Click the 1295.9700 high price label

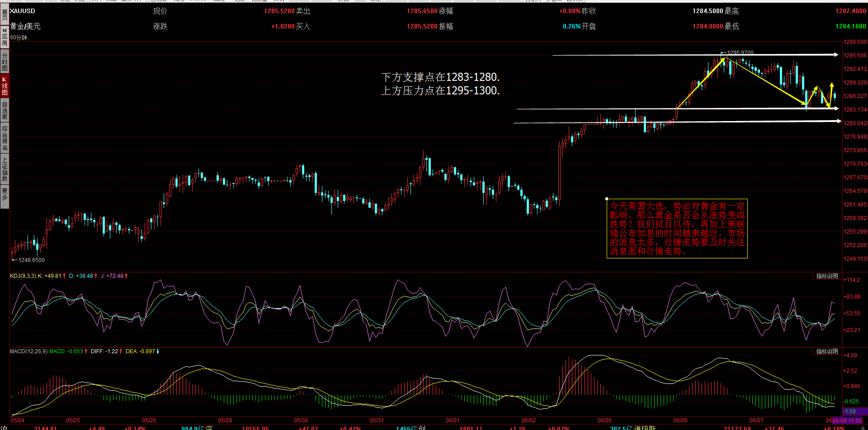point(740,53)
